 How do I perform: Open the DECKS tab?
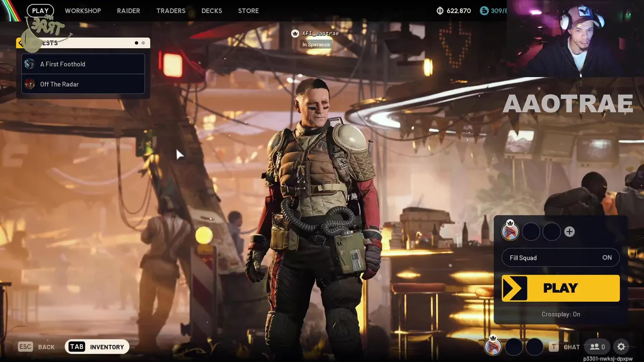coord(212,11)
